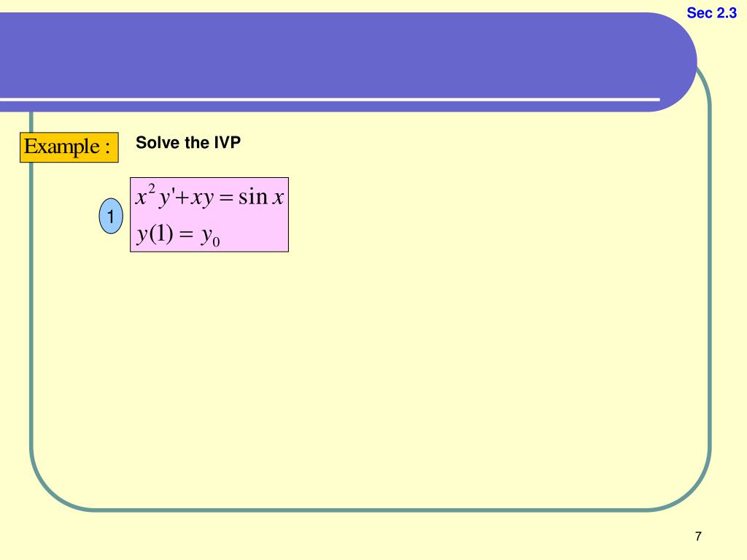Select the yellow Example label box
The height and width of the screenshot is (560, 747).
(x=69, y=147)
